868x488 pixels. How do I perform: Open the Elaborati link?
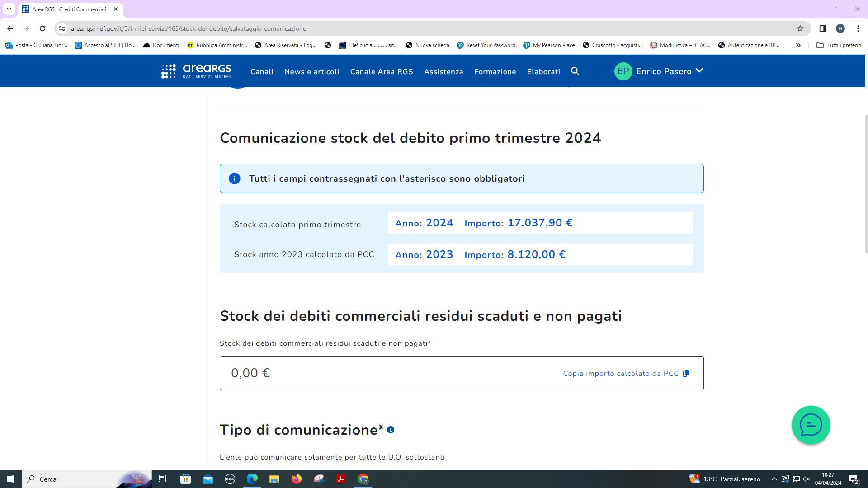pyautogui.click(x=543, y=72)
